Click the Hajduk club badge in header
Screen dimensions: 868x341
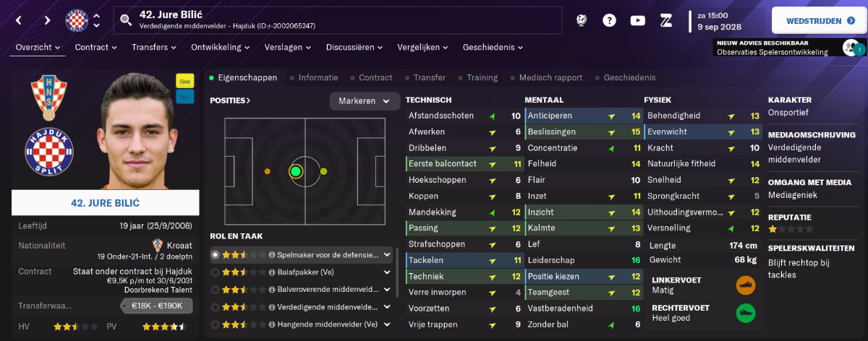coord(76,20)
